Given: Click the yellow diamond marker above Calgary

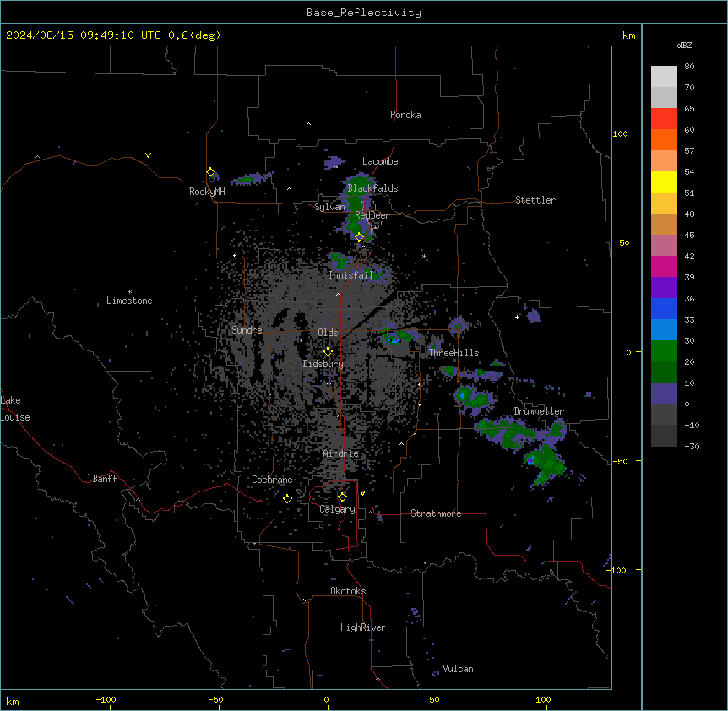Looking at the screenshot, I should [342, 497].
